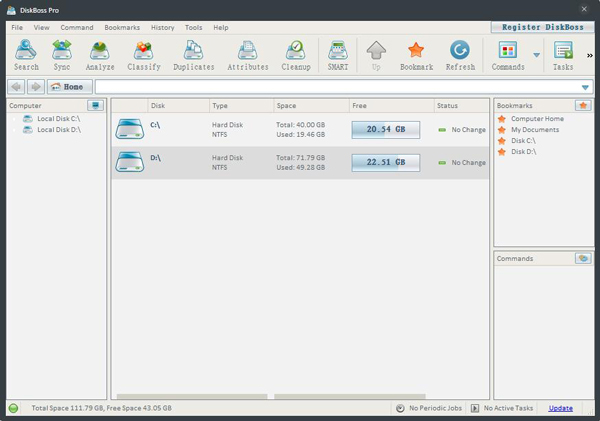Image resolution: width=600 pixels, height=421 pixels.
Task: Open Disk C:\ bookmark
Action: (x=523, y=141)
